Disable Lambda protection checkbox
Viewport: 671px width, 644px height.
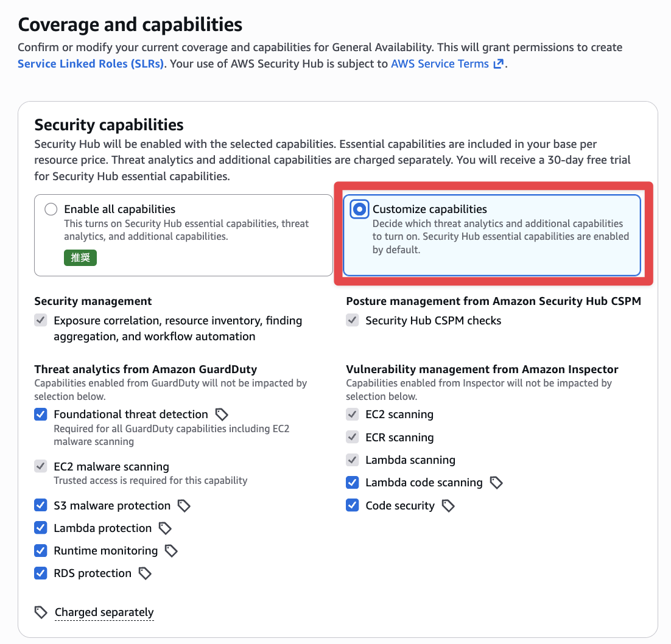[41, 528]
